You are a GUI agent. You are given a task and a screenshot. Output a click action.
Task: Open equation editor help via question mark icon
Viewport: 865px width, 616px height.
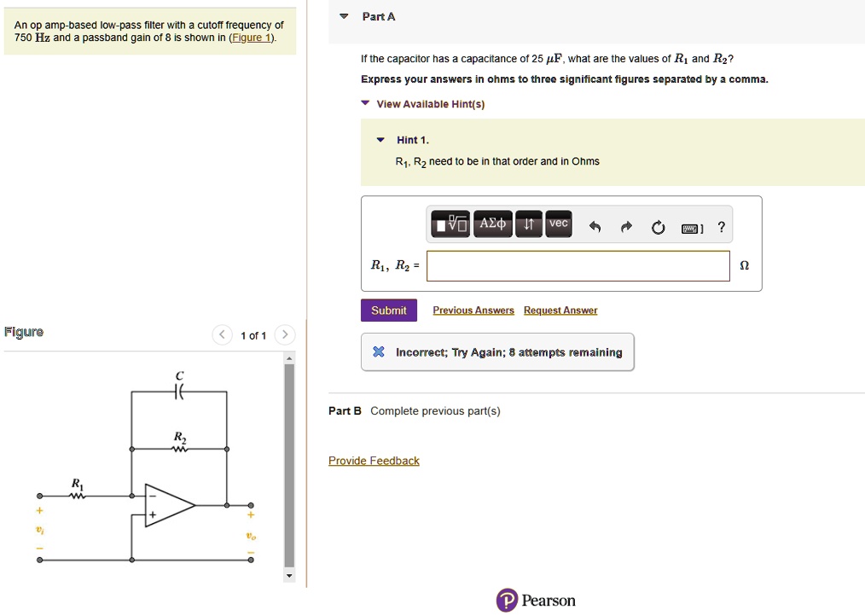pos(721,224)
